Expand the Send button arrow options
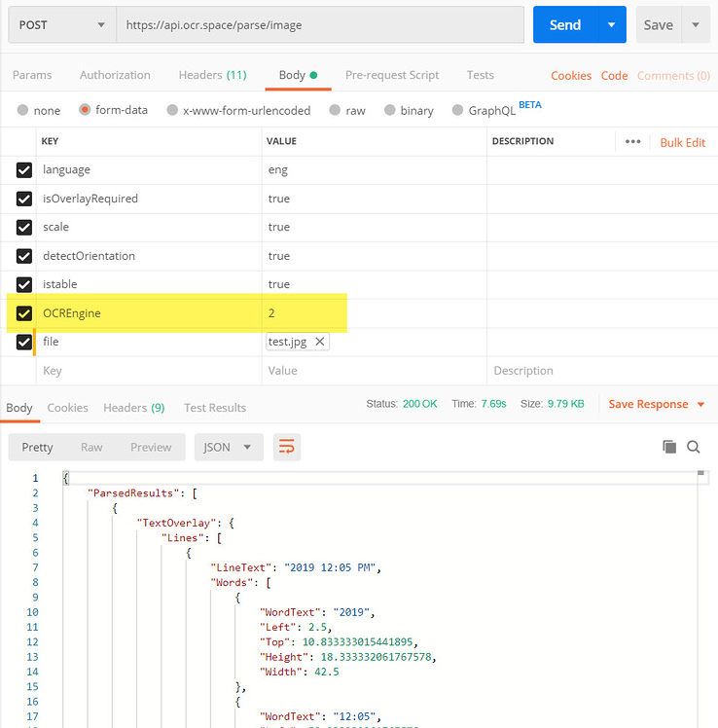Viewport: 718px width, 728px height. [612, 25]
